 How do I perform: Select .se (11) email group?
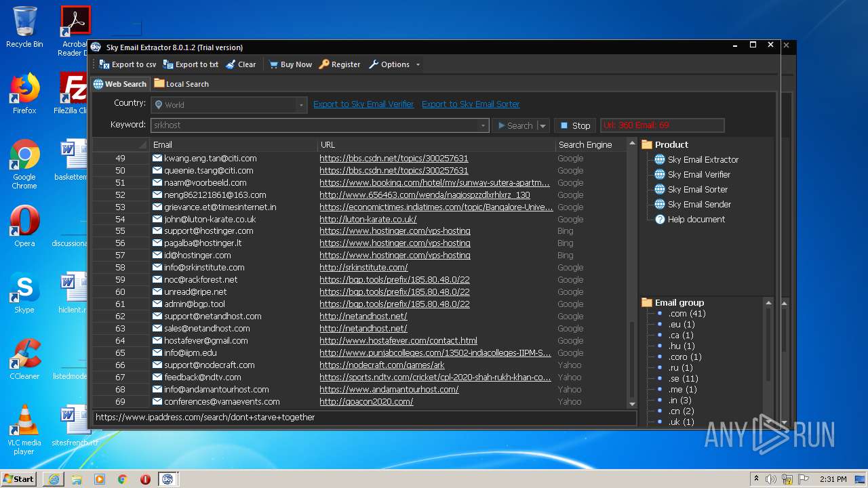[683, 379]
